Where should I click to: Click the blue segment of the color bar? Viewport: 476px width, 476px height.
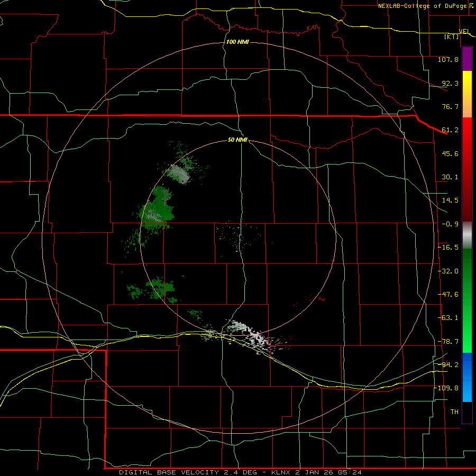(x=467, y=377)
